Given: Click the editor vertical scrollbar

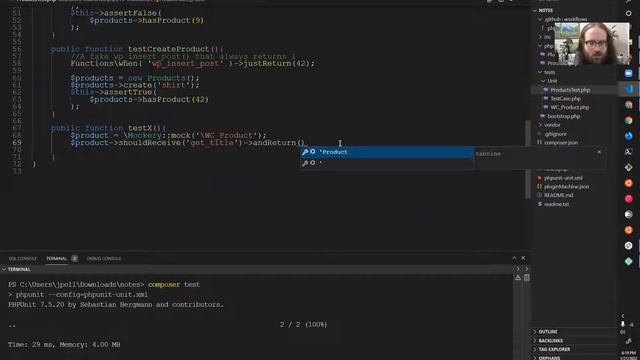Looking at the screenshot, I should point(528,159).
